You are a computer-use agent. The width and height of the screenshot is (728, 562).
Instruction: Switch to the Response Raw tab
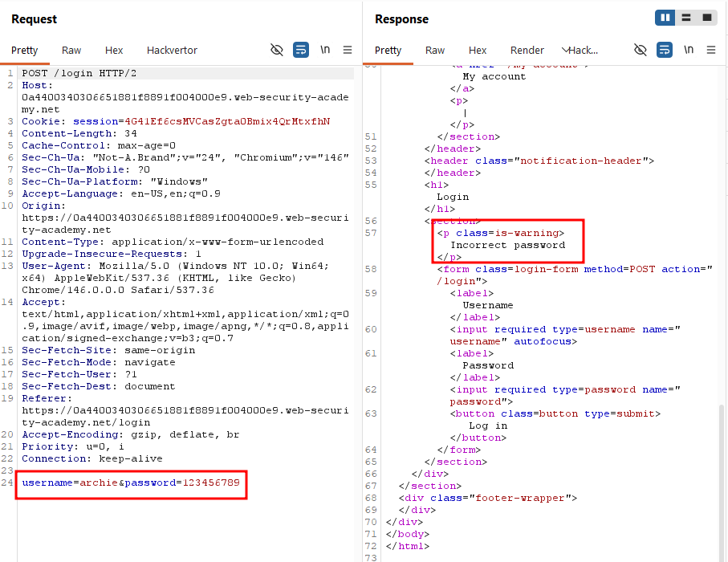pos(435,50)
